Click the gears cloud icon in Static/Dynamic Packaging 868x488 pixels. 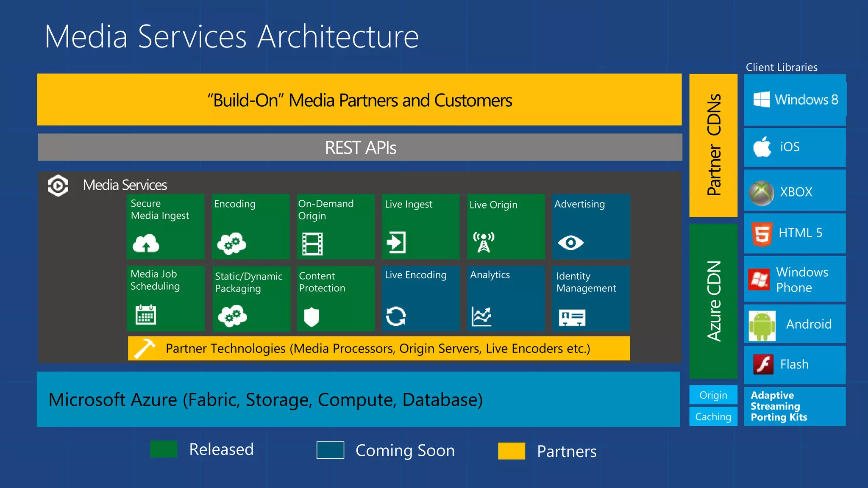click(x=232, y=316)
